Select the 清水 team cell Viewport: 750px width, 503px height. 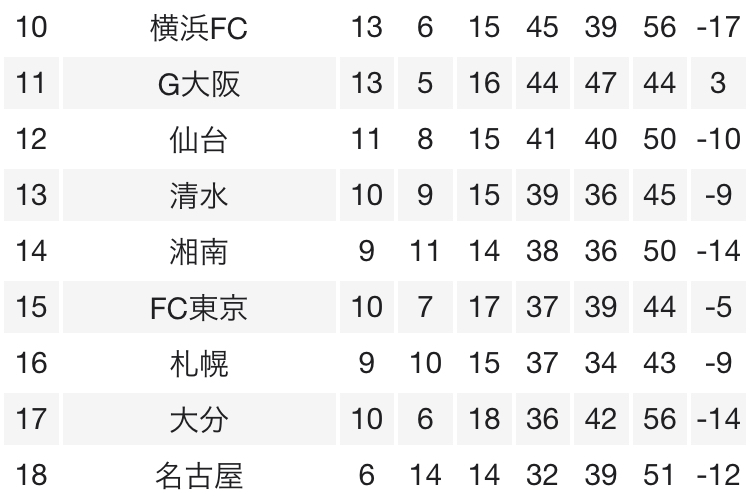click(199, 195)
